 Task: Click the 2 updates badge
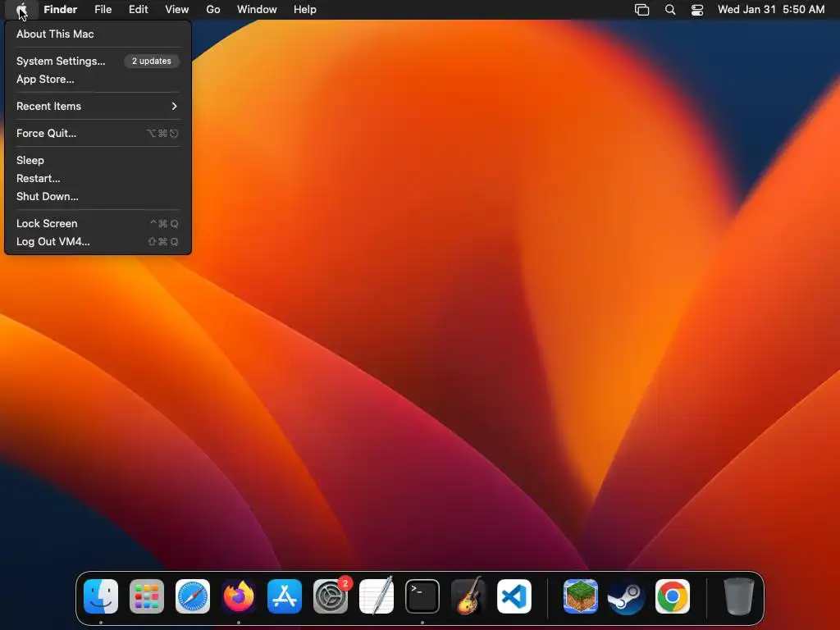click(x=152, y=61)
